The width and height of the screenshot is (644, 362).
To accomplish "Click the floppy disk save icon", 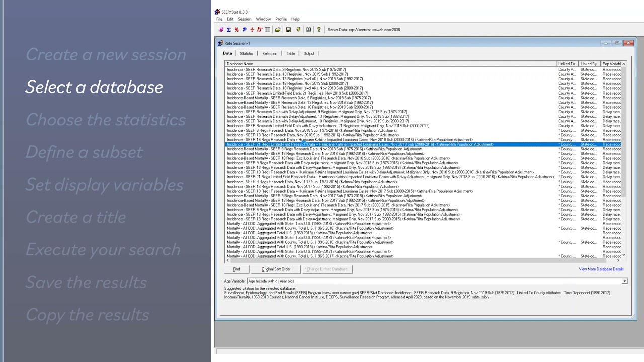I will coord(288,30).
